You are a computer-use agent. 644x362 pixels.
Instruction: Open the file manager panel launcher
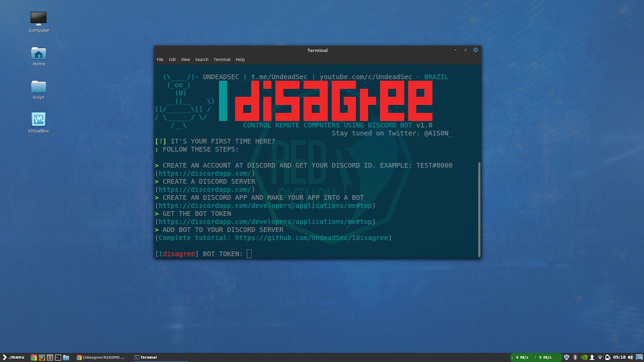66,357
